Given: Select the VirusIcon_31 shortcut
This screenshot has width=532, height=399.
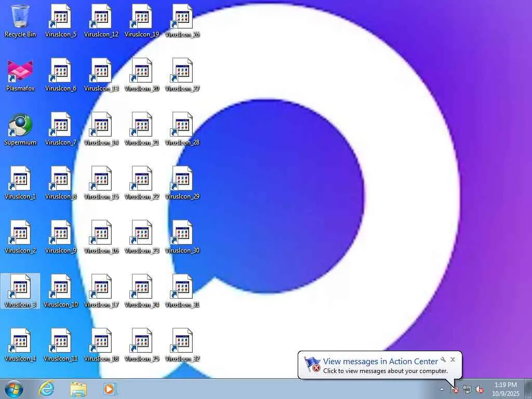Looking at the screenshot, I should click(x=182, y=291).
